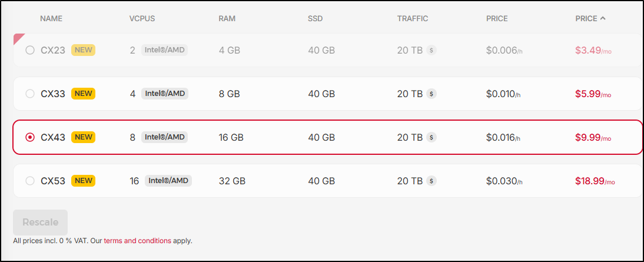The width and height of the screenshot is (644, 262).
Task: Select the CX23 radio button
Action: [x=30, y=51]
